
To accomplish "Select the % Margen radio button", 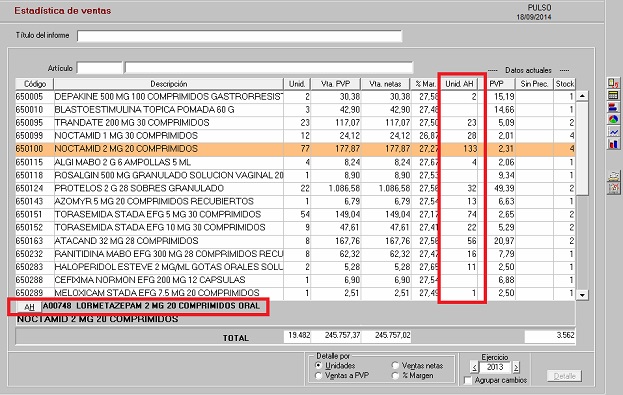I will (x=395, y=376).
